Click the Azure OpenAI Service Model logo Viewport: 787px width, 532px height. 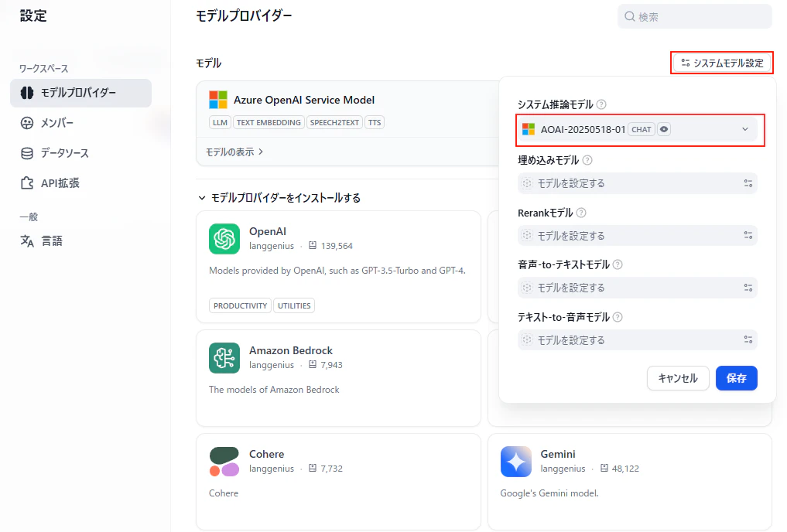[x=218, y=100]
